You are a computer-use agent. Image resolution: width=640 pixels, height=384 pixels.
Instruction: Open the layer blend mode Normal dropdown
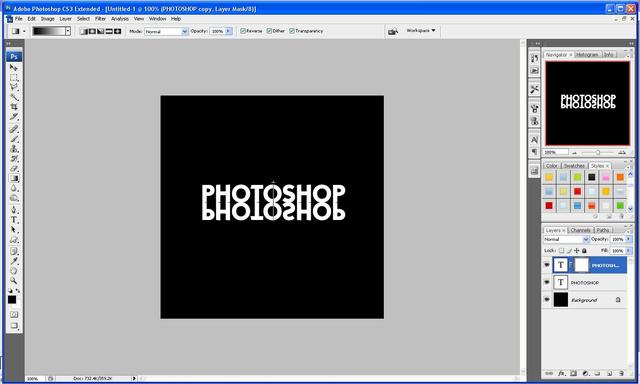(x=566, y=239)
